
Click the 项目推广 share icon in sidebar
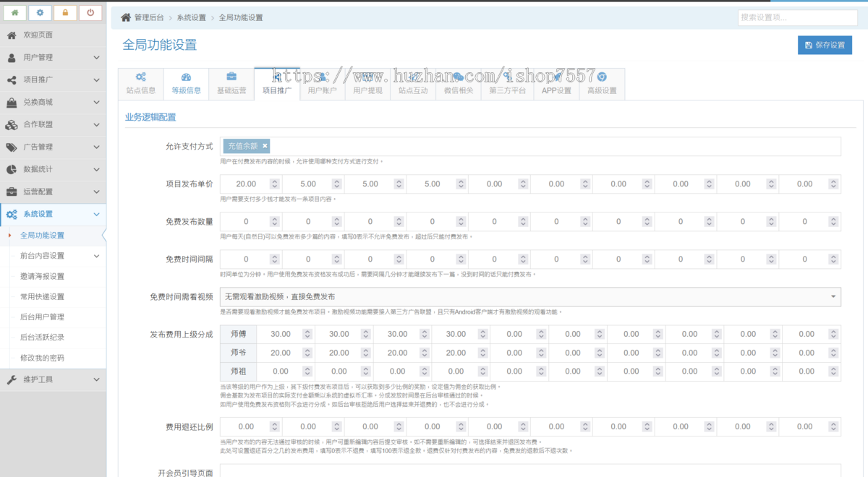pyautogui.click(x=12, y=79)
